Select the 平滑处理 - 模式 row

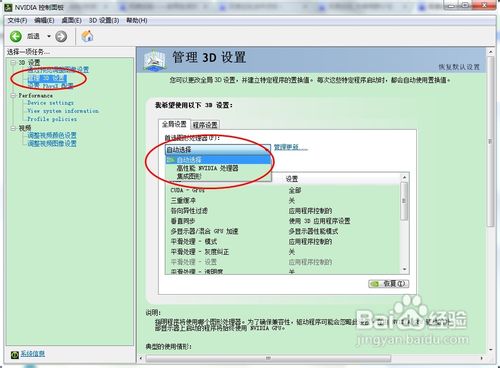[x=283, y=241]
